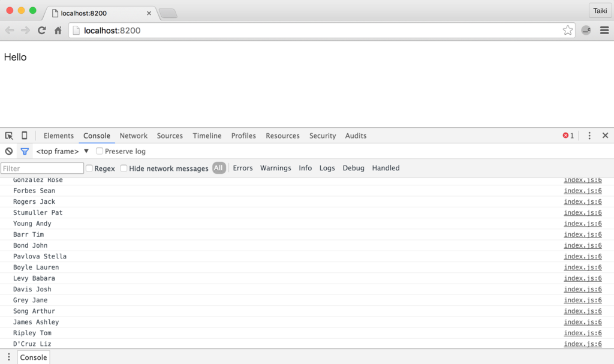Viewport: 614px width, 364px height.
Task: Open the Audits tab
Action: pos(356,136)
